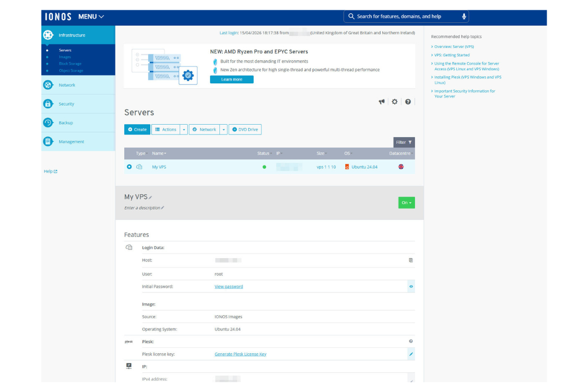The height and width of the screenshot is (392, 588).
Task: Click the Management clipboard icon in sidebar
Action: pyautogui.click(x=48, y=142)
